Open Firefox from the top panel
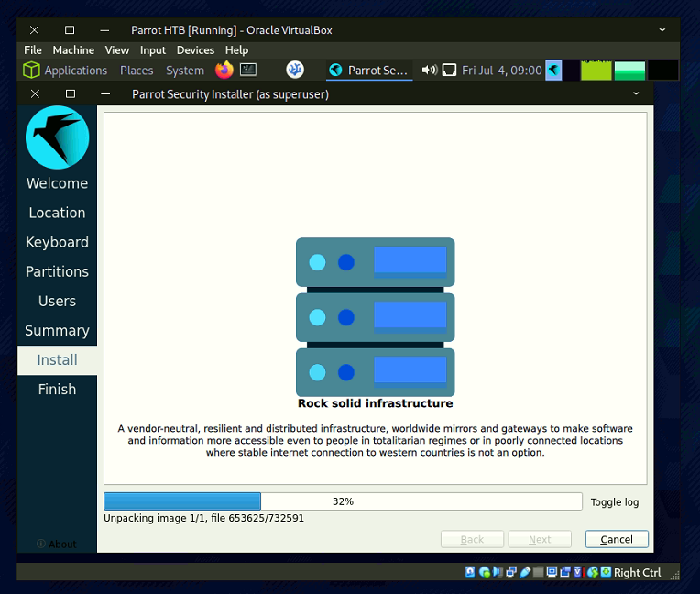This screenshot has width=700, height=594. click(x=224, y=70)
